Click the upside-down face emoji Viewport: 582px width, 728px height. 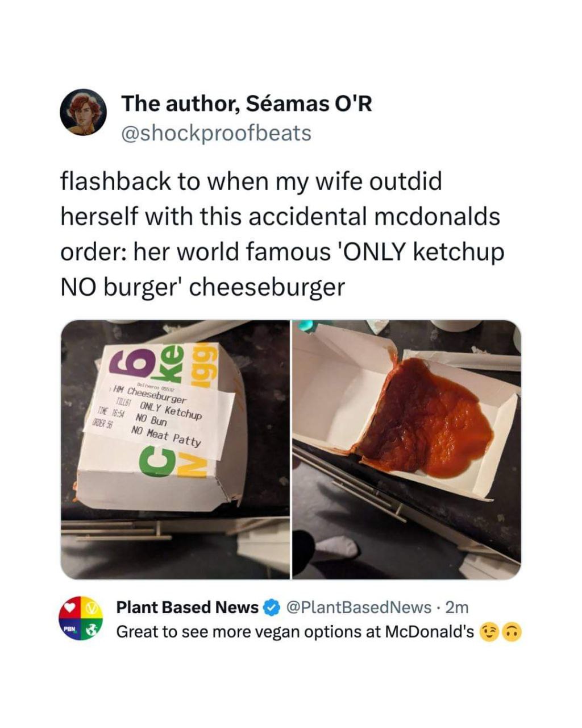[x=513, y=632]
